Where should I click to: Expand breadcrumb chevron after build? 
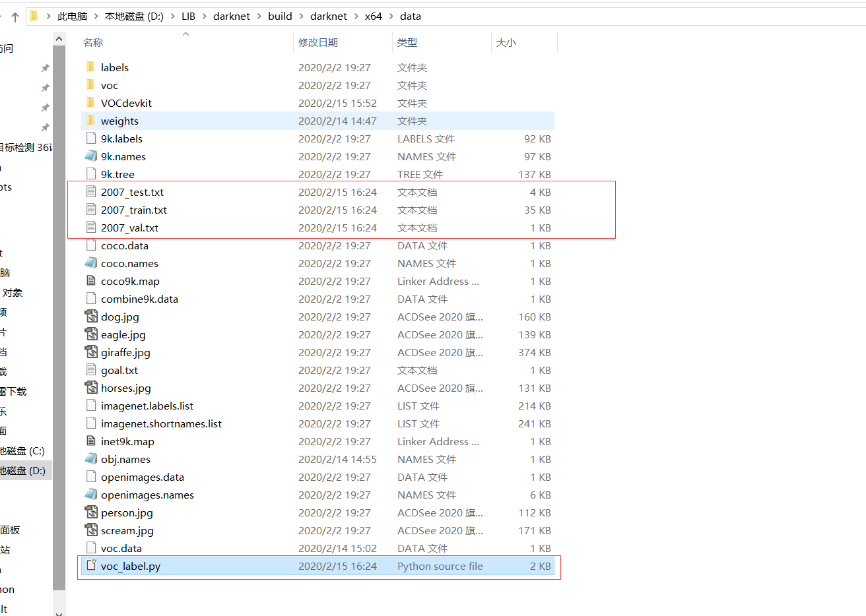point(301,16)
